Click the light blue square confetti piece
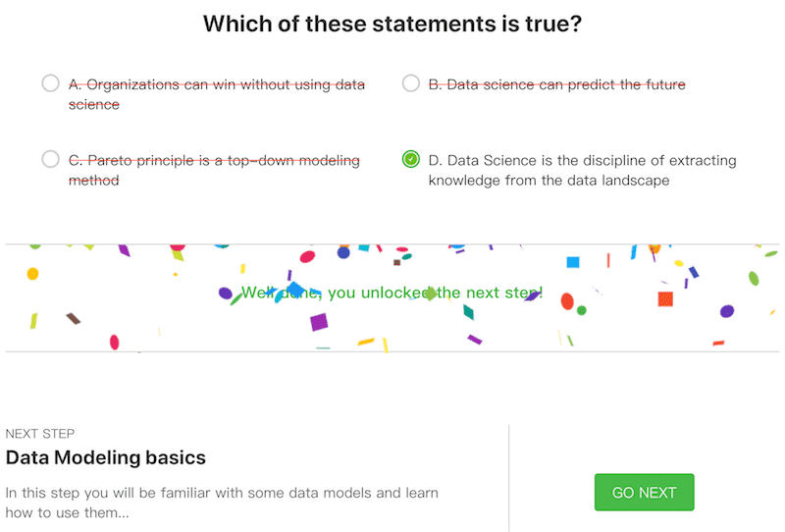785x532 pixels. pos(573,262)
